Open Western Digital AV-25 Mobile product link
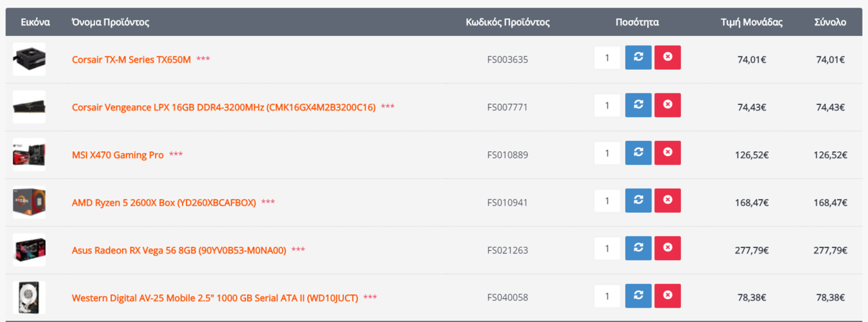This screenshot has height=322, width=868. 215,298
